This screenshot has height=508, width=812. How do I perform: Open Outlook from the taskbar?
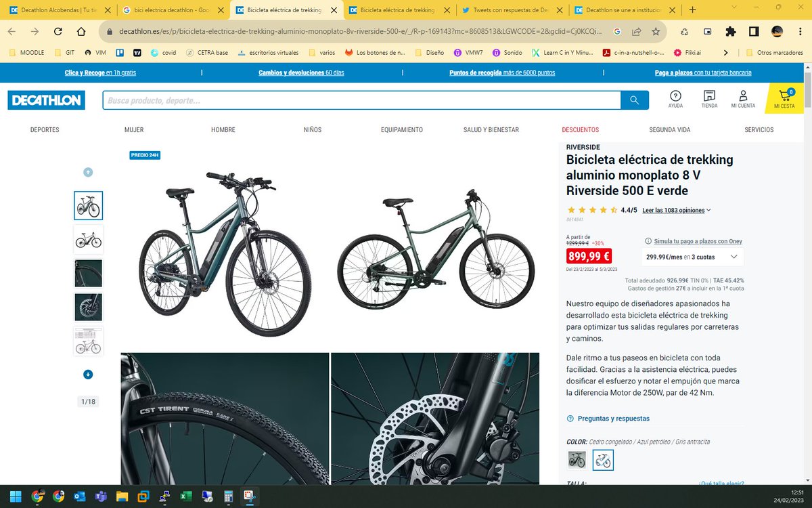[x=79, y=496]
